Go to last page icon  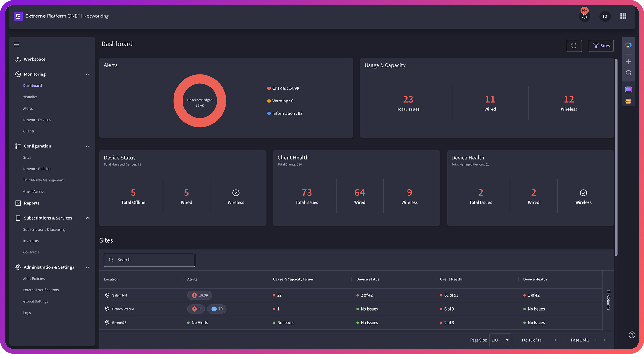[x=605, y=340]
